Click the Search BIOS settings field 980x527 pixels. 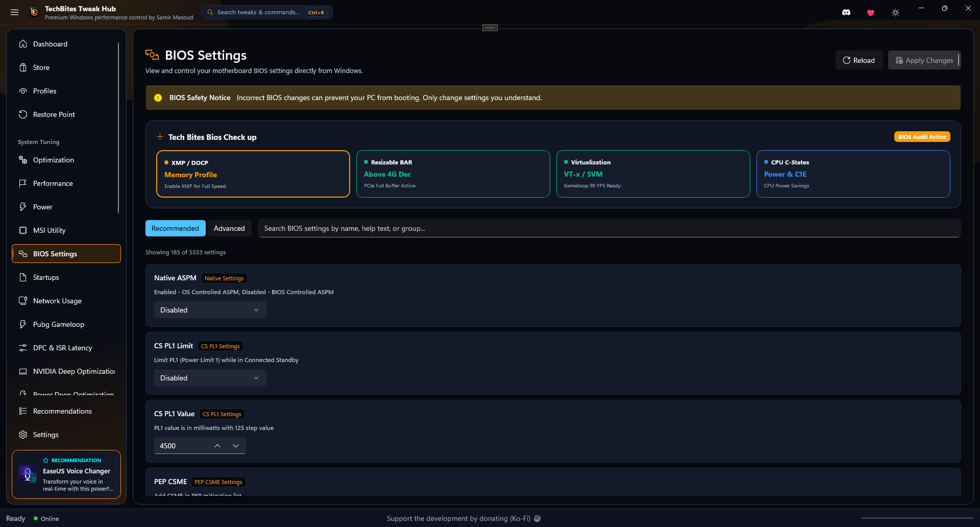tap(609, 228)
